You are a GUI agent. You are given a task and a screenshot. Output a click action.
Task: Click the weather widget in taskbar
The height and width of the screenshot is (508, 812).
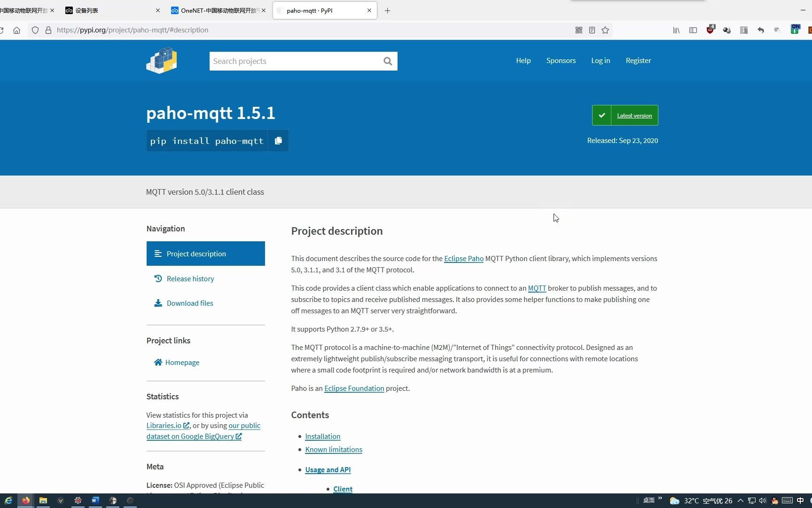[701, 501]
